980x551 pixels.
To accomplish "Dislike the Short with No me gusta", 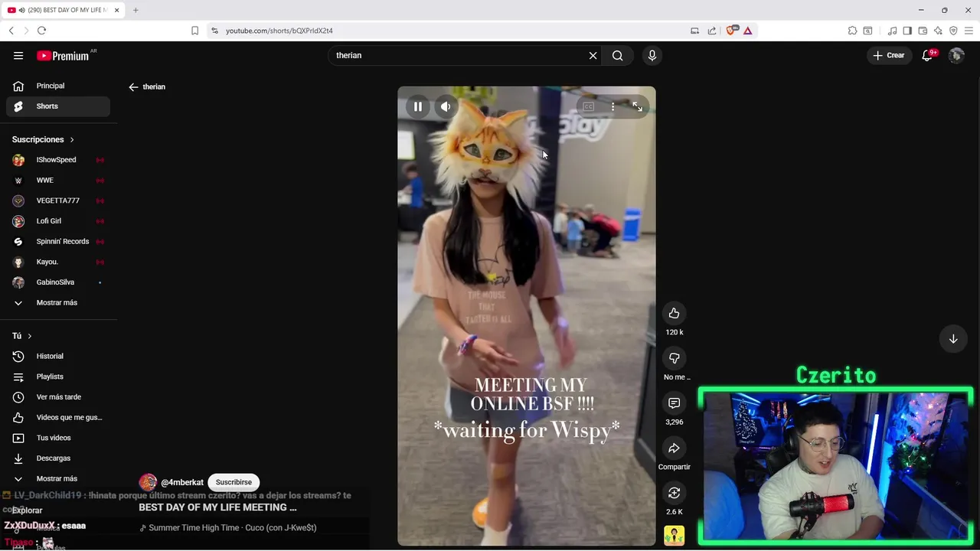I will (x=674, y=358).
